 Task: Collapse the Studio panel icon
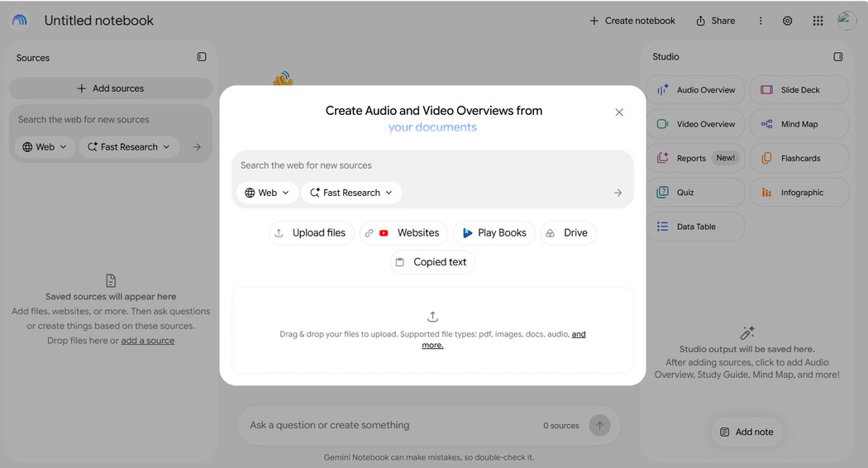tap(838, 56)
